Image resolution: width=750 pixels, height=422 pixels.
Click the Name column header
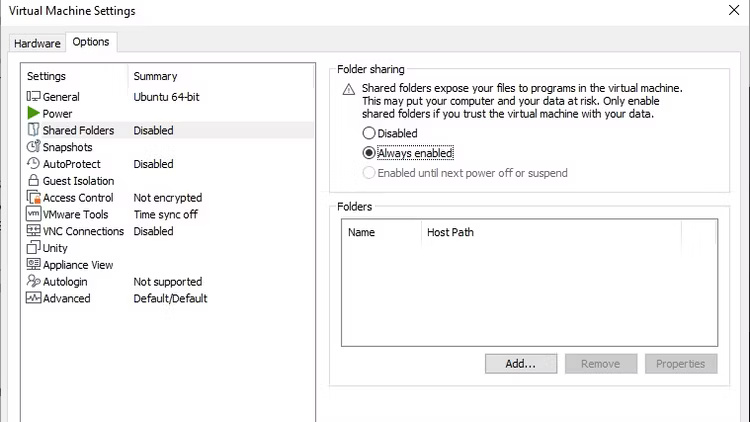coord(361,232)
